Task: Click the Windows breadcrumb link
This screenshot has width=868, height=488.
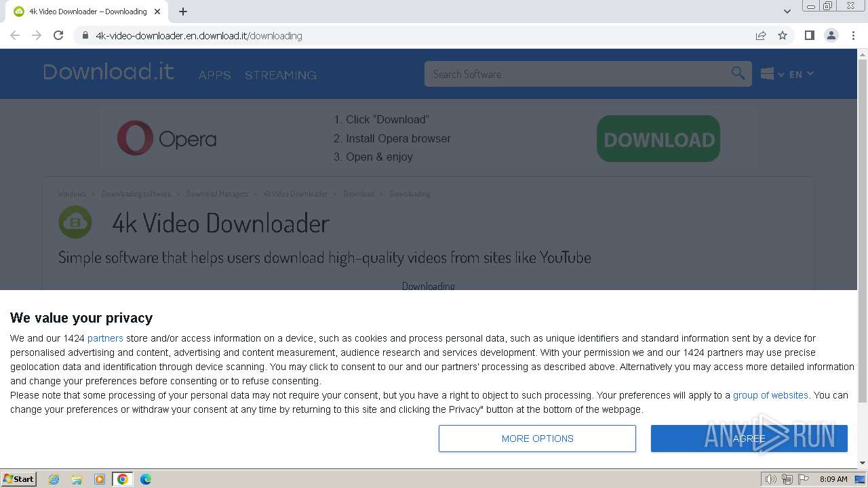Action: (72, 194)
